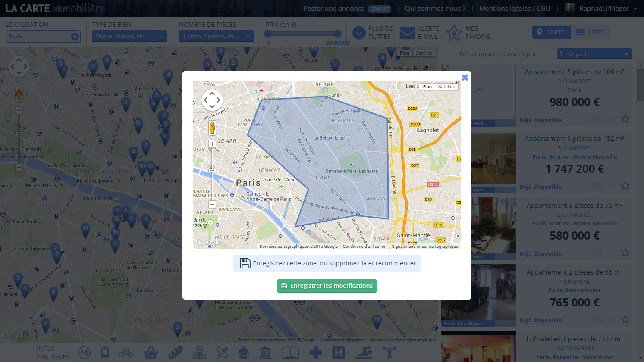Close the zone drawing popup
The height and width of the screenshot is (362, 644).
pos(465,78)
